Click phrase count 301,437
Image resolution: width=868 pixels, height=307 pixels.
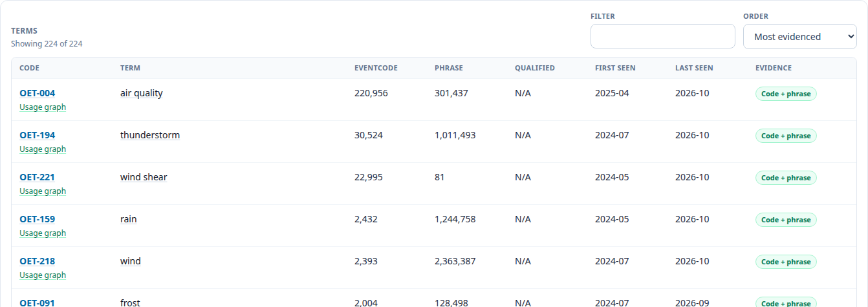tap(451, 93)
